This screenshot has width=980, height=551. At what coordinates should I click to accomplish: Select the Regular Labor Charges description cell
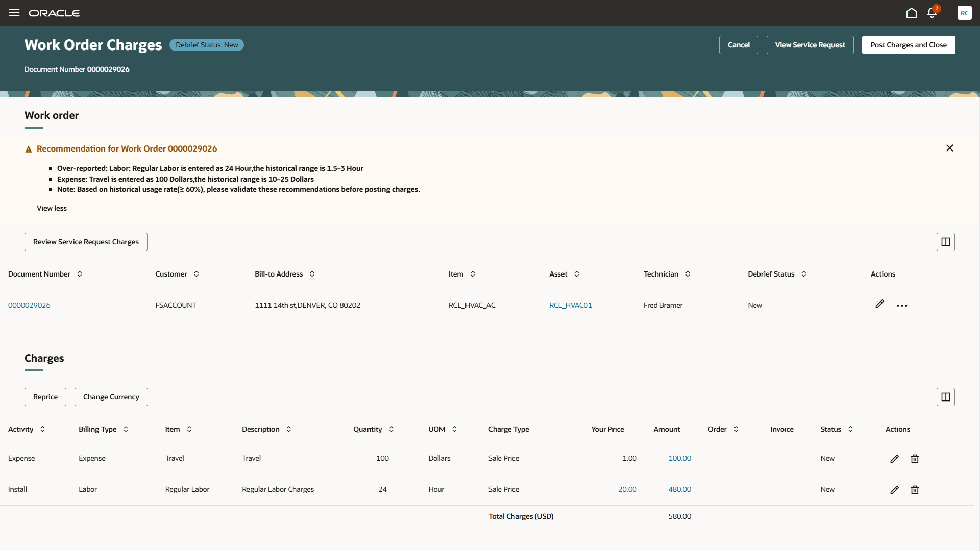coord(278,489)
